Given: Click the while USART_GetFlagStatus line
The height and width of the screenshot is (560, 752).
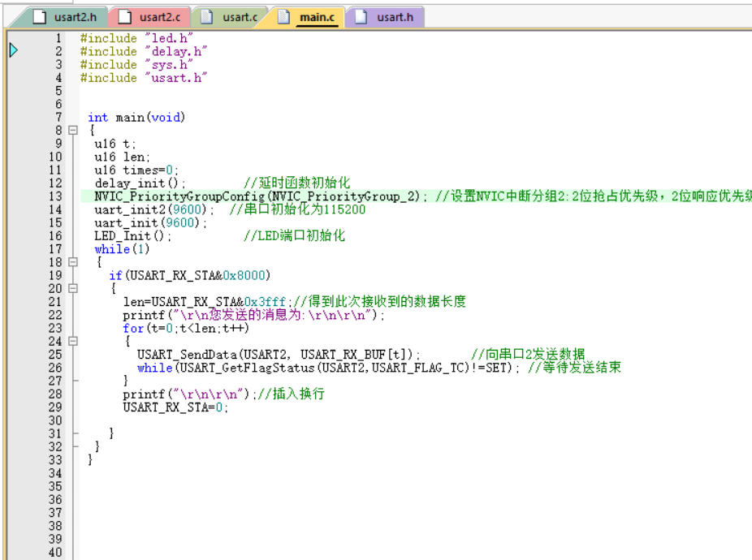Looking at the screenshot, I should [x=328, y=368].
